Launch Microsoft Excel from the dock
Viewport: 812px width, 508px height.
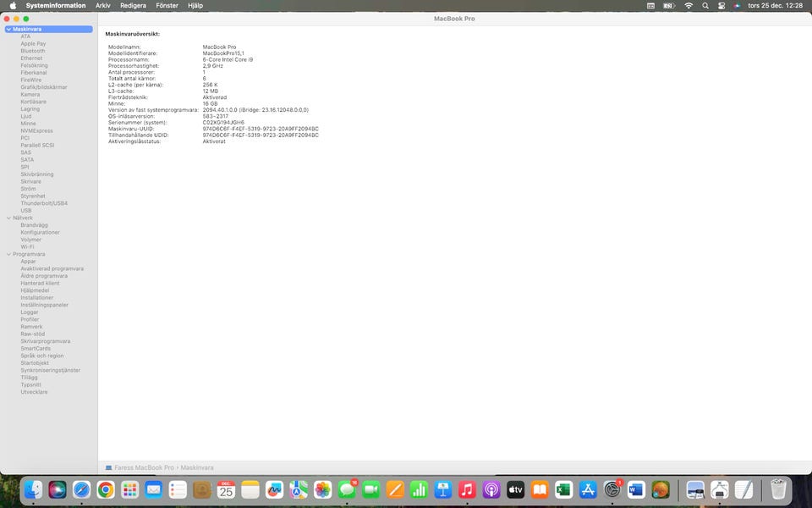coord(564,489)
